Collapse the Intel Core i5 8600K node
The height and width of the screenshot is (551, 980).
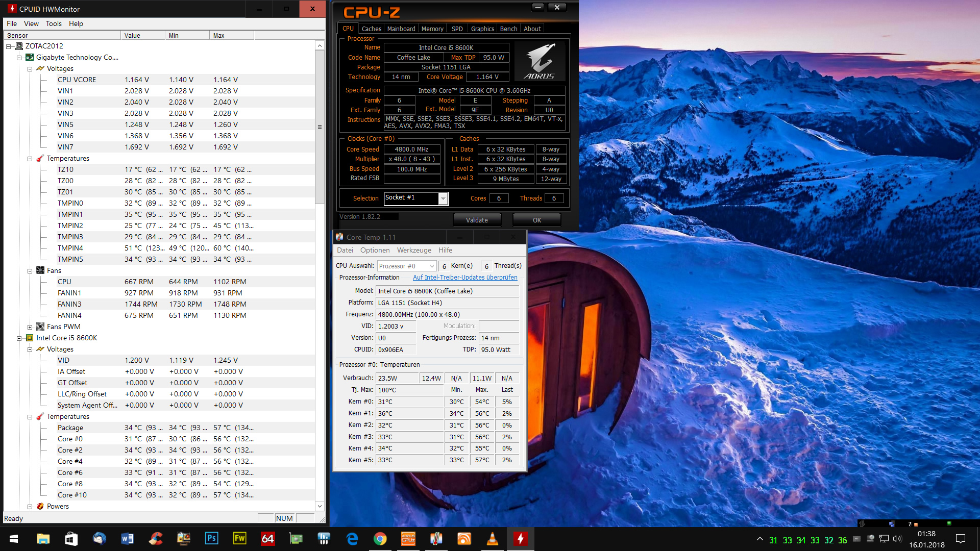point(19,338)
